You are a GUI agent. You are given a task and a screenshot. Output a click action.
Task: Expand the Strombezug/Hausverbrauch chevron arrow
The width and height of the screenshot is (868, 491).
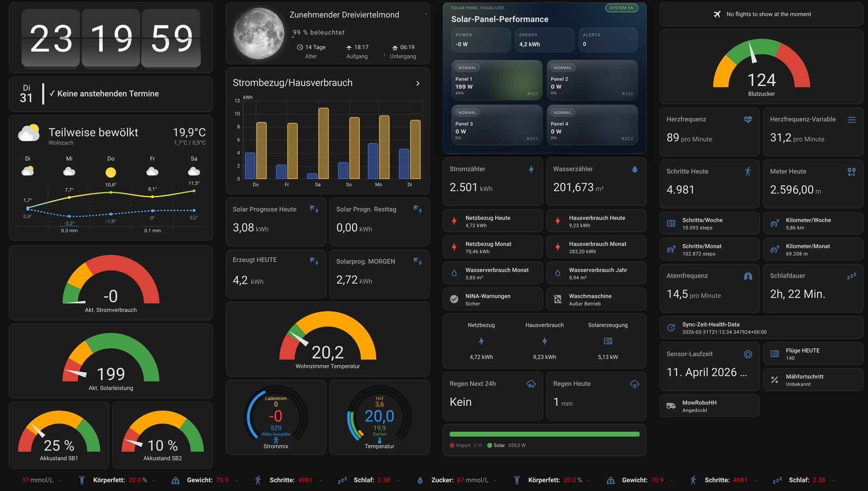pos(418,83)
